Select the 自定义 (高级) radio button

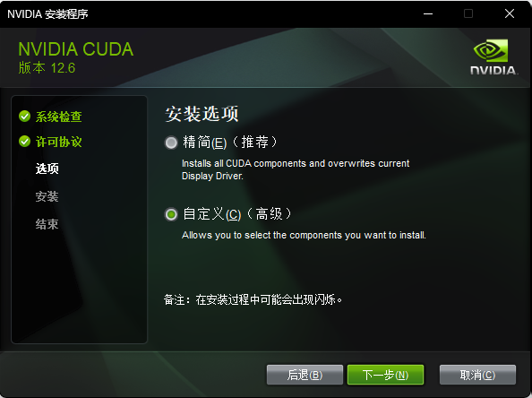(x=171, y=214)
